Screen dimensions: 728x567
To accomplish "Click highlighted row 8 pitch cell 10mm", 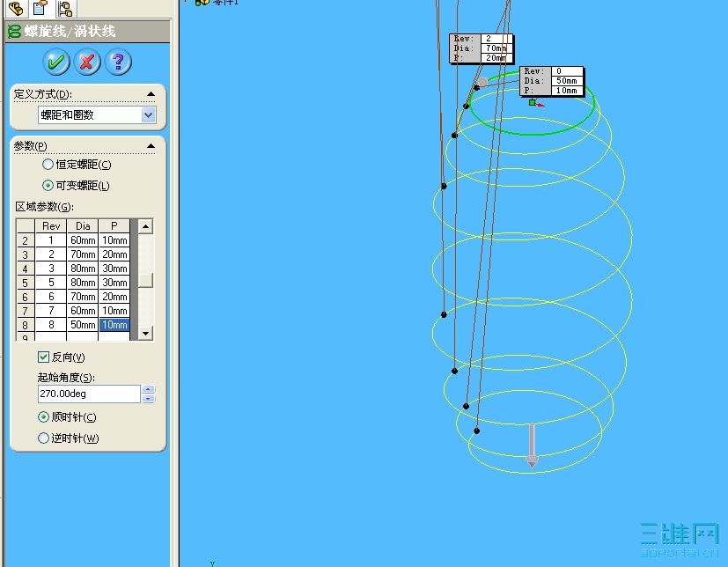I will tap(114, 325).
